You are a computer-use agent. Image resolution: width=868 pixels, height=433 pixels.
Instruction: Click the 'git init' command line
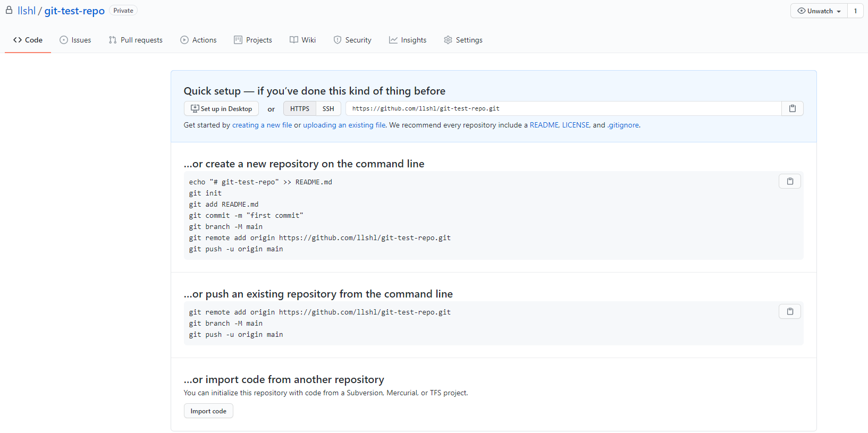tap(205, 193)
